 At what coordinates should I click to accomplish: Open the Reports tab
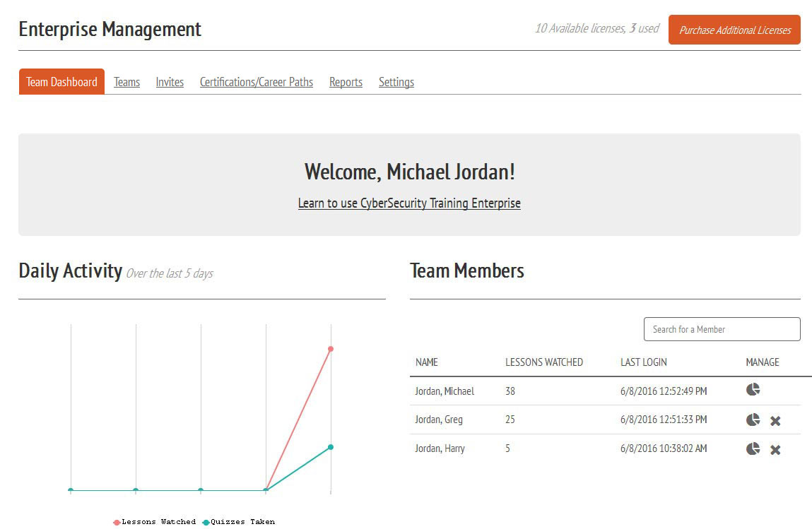pos(346,82)
